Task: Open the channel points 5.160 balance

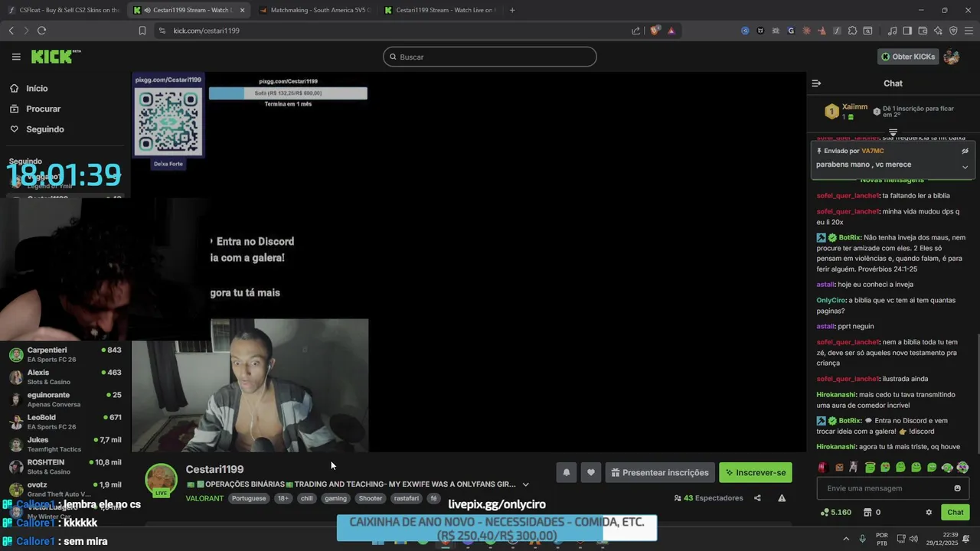Action: (835, 512)
